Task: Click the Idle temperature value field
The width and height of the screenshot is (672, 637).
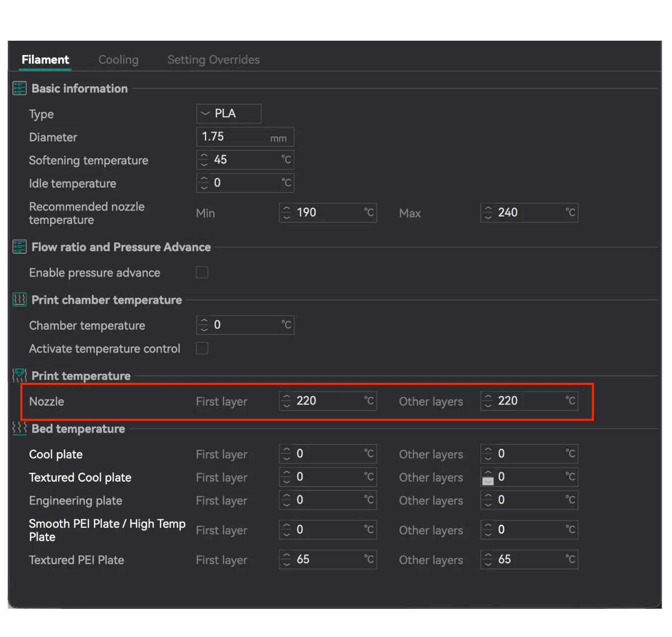Action: click(245, 183)
